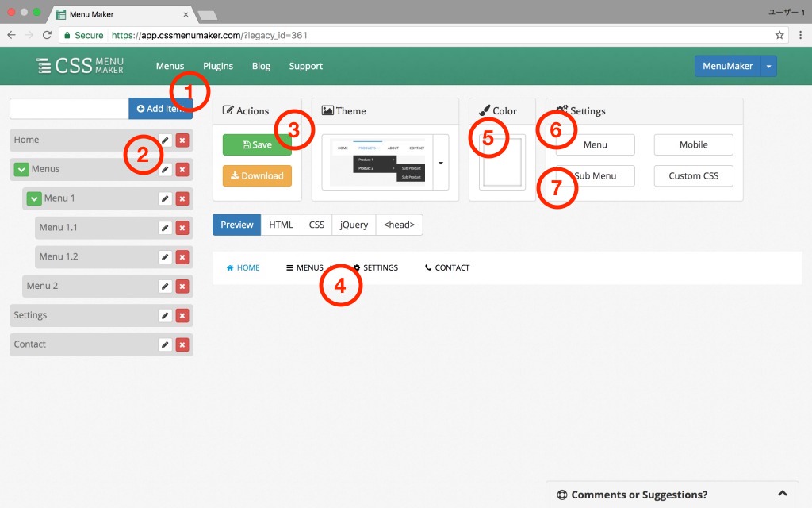812x508 pixels.
Task: Select the Menu 2 item row
Action: (108, 286)
